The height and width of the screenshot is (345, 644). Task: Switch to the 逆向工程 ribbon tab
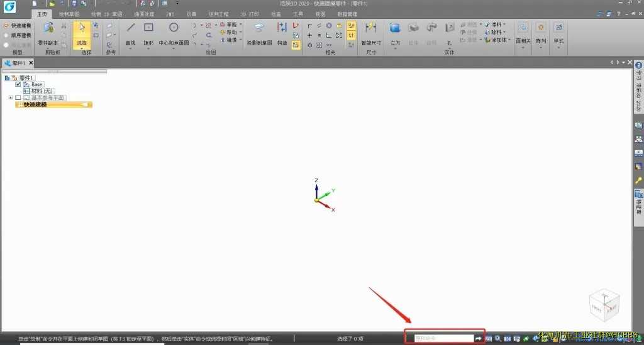click(218, 14)
